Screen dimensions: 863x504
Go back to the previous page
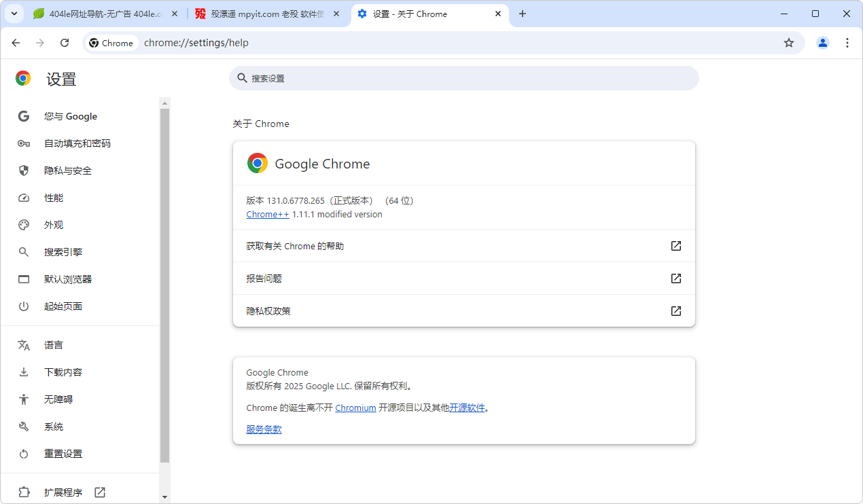click(16, 43)
